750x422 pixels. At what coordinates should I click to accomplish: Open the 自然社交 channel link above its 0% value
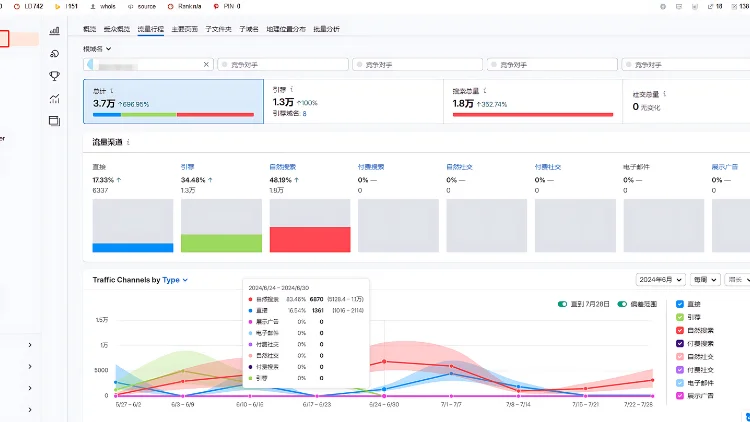tap(460, 167)
